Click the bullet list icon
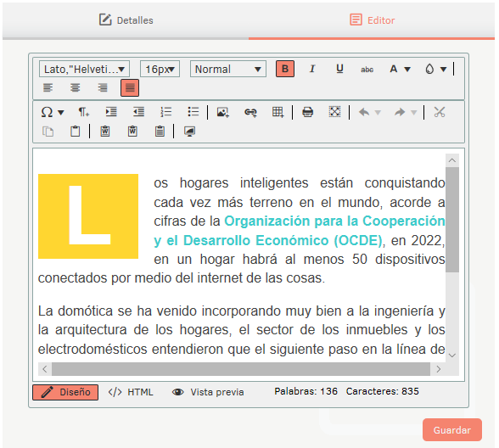 193,112
